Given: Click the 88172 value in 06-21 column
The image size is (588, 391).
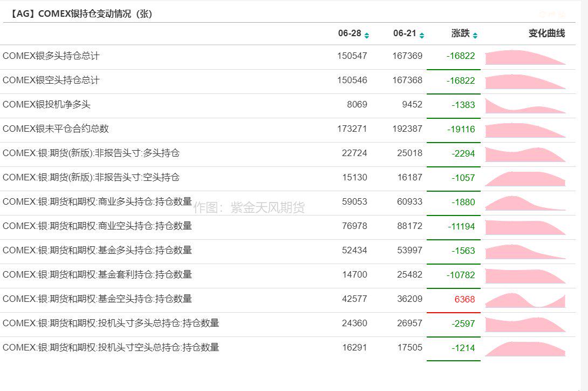Looking at the screenshot, I should [409, 226].
